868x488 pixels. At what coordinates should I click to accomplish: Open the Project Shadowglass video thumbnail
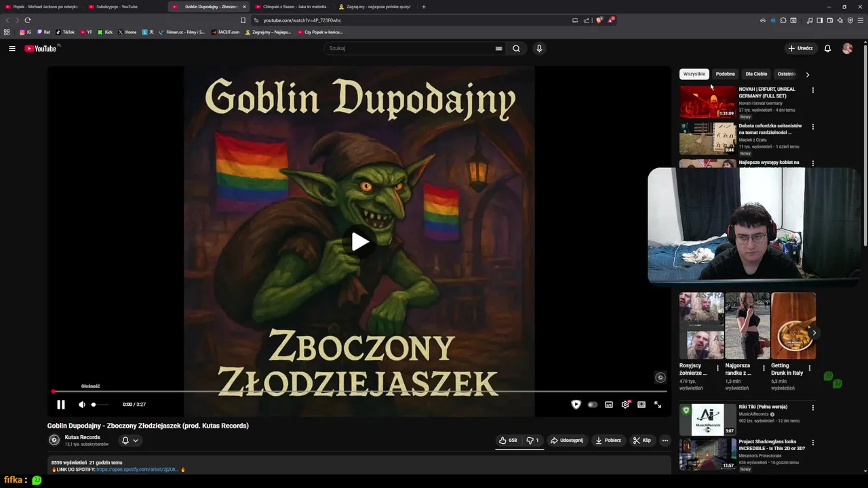[707, 454]
